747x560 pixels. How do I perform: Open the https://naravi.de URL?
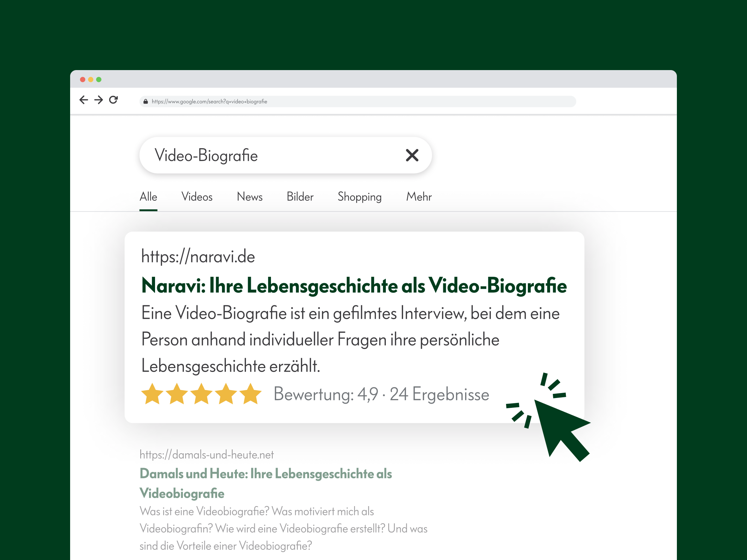(x=198, y=256)
